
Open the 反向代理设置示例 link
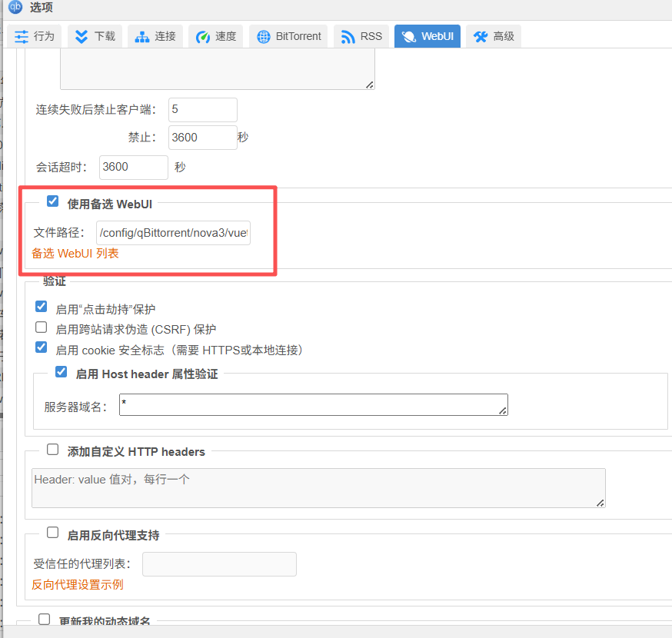point(78,584)
